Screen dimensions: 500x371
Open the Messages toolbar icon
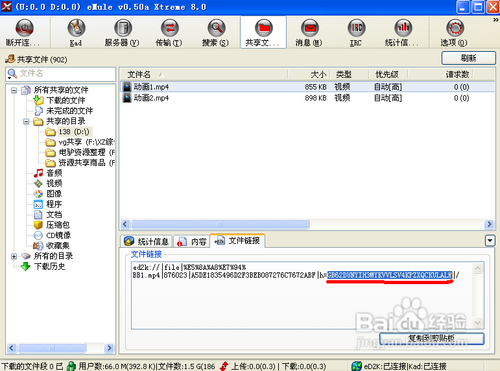point(310,28)
